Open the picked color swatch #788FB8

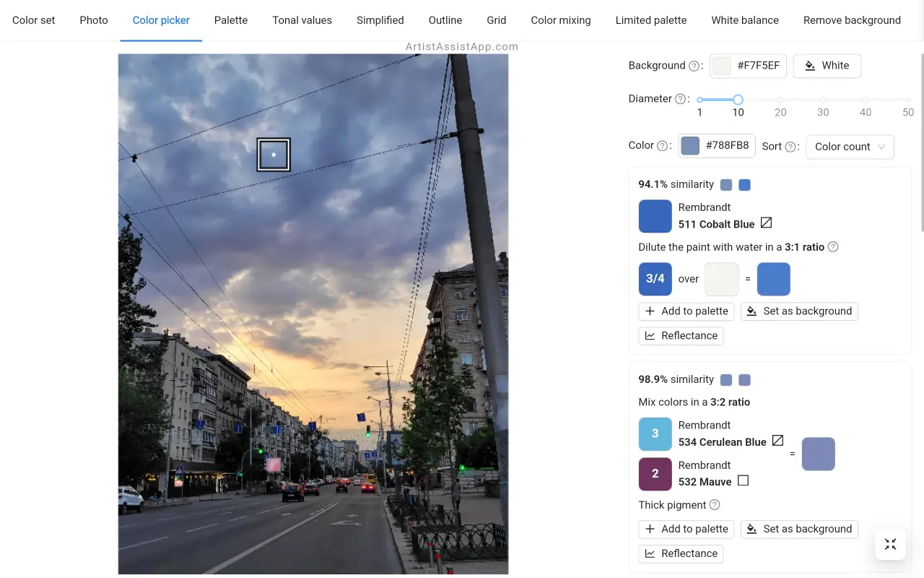(x=717, y=145)
